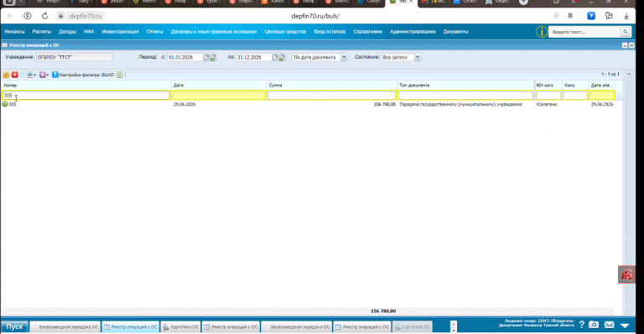644x334 pixels.
Task: Sort by the Дата column header
Action: [x=219, y=85]
